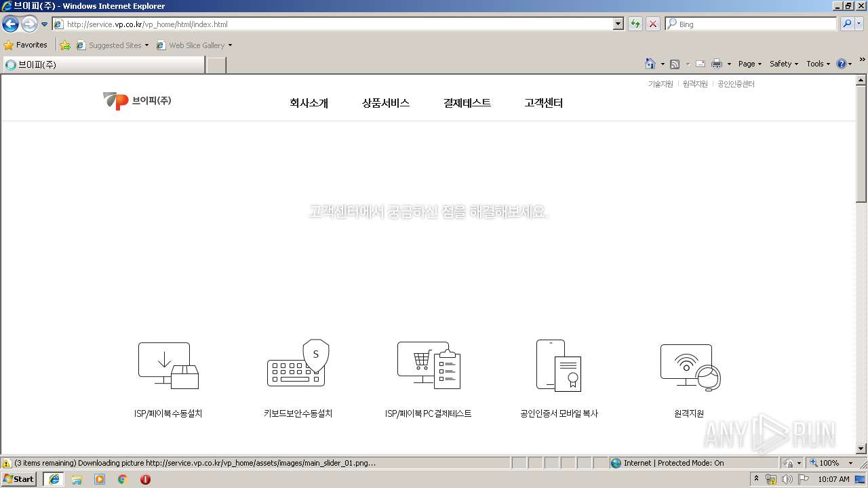Screen dimensions: 868x488
Task: Follow the 공인인증센터 top link
Action: 736,84
